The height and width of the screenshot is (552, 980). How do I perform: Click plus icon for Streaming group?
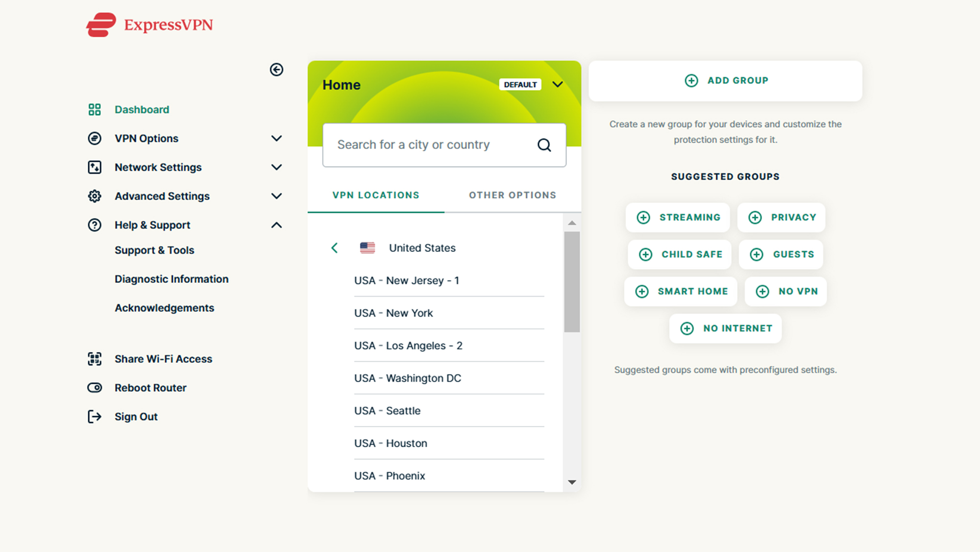(x=643, y=217)
